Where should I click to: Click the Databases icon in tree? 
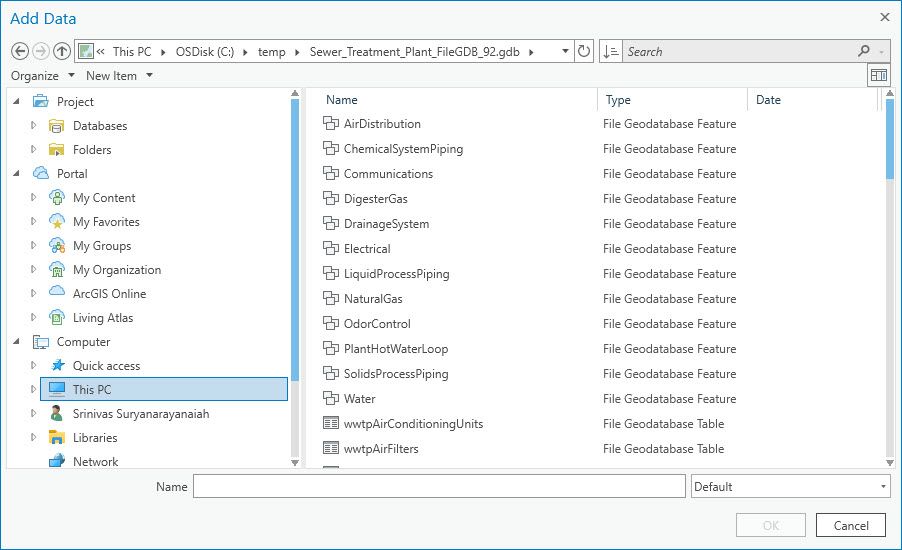tap(56, 125)
